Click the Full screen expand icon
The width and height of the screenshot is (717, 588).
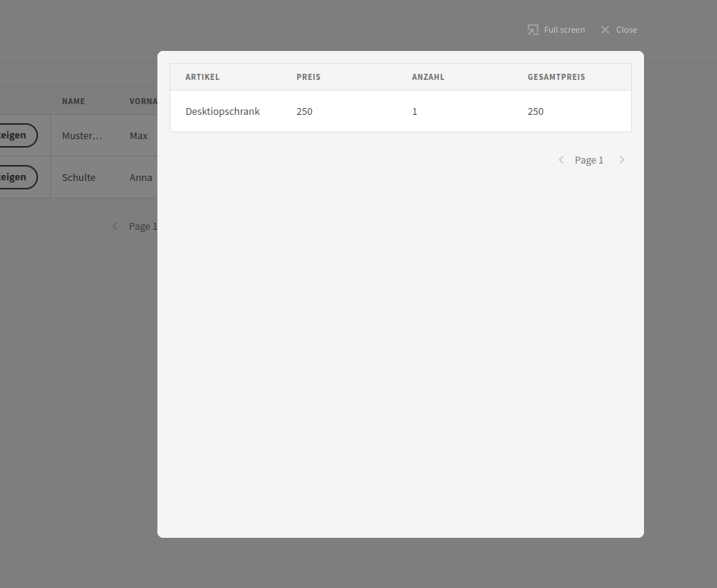pyautogui.click(x=533, y=30)
